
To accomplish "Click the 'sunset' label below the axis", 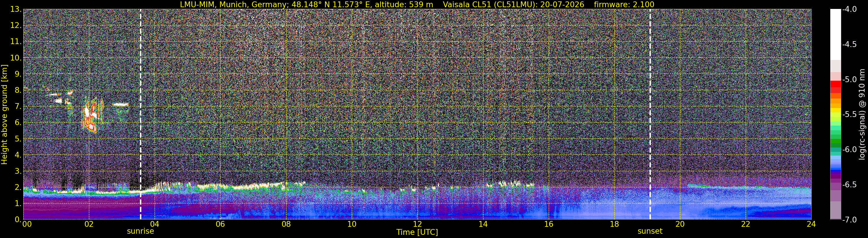I will [x=650, y=231].
